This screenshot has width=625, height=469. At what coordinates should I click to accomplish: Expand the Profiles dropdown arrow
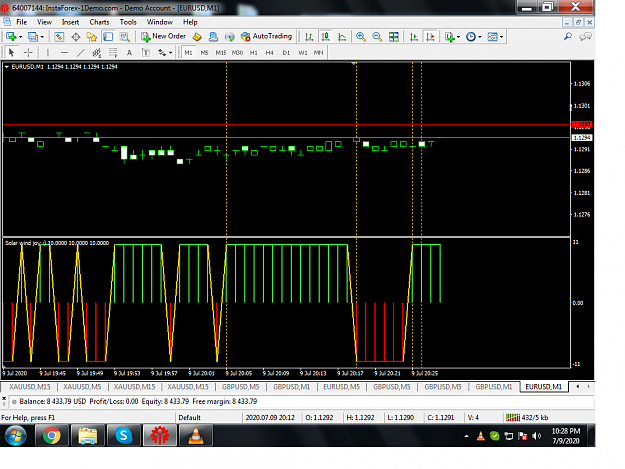[x=42, y=37]
